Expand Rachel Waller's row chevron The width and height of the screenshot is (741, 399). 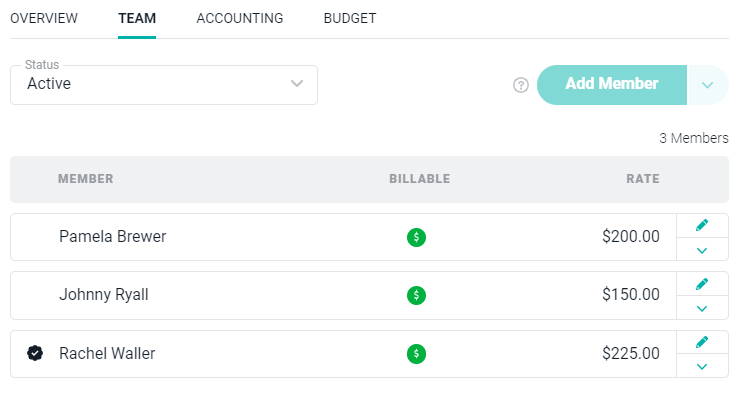click(702, 366)
